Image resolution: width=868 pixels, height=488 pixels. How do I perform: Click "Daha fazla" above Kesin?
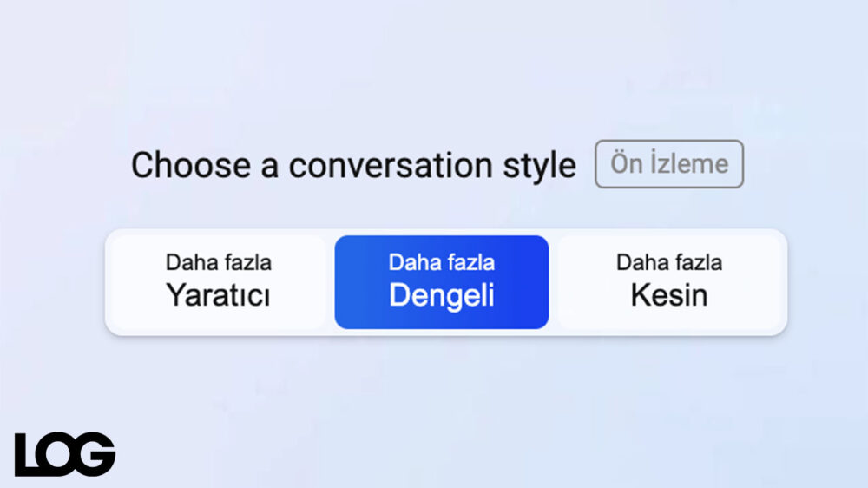tap(668, 262)
